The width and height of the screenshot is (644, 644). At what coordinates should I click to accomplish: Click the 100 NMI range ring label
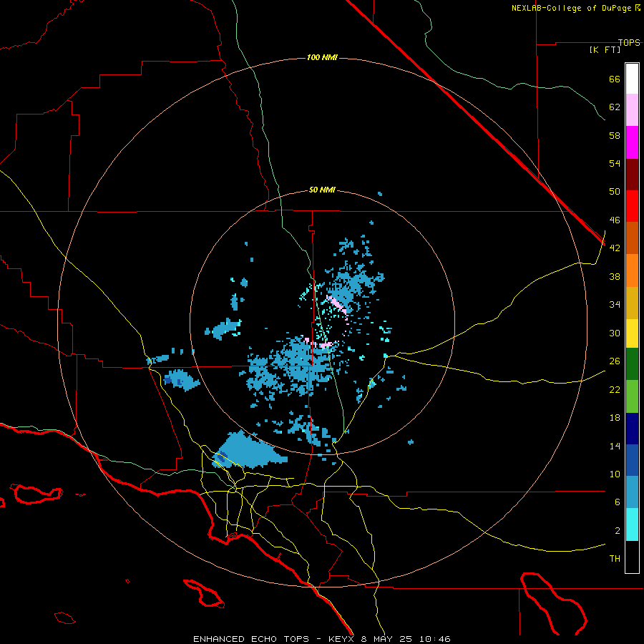(x=322, y=57)
